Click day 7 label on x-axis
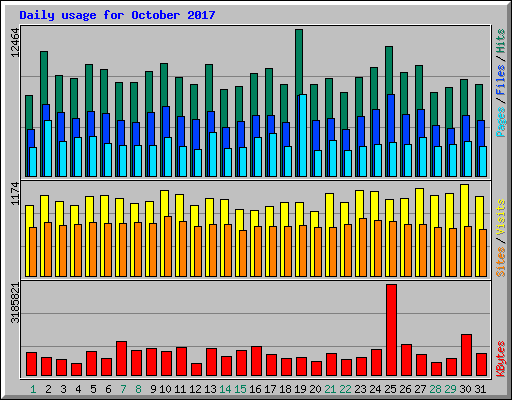The height and width of the screenshot is (400, 512). point(123,389)
